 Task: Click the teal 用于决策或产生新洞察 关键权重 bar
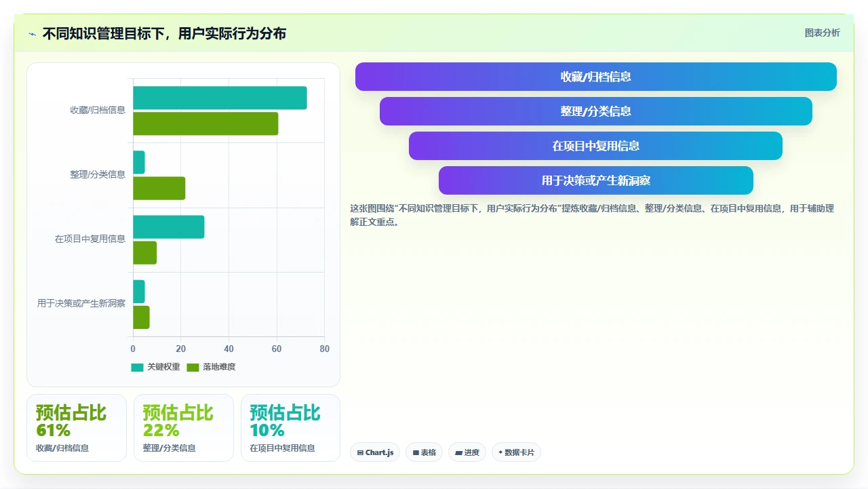pos(138,291)
